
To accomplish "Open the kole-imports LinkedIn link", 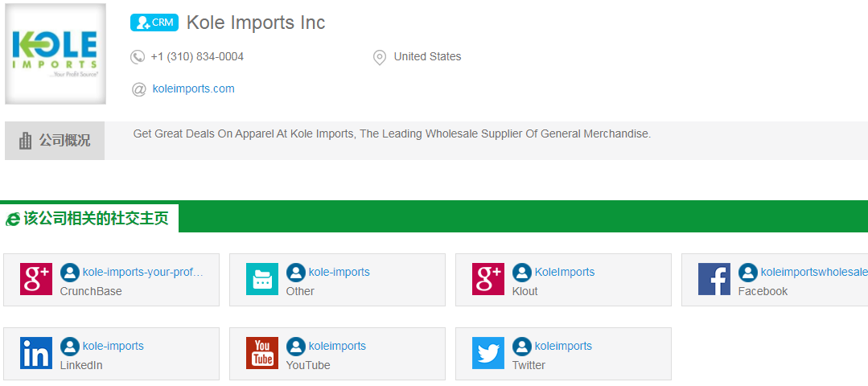I will tap(113, 346).
